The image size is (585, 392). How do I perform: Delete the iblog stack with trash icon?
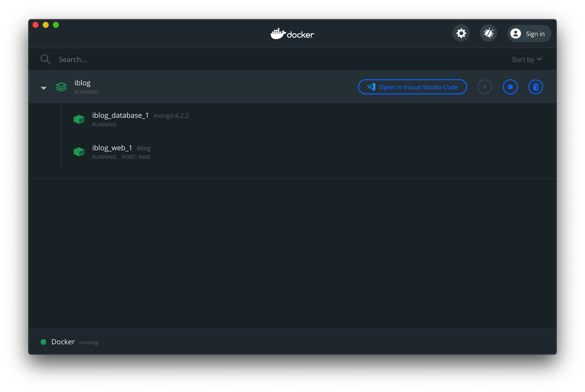pos(535,87)
